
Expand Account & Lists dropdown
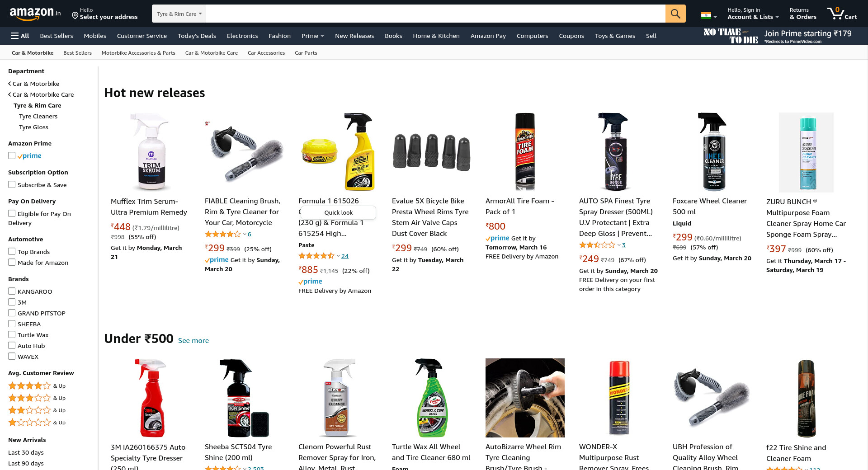click(753, 14)
